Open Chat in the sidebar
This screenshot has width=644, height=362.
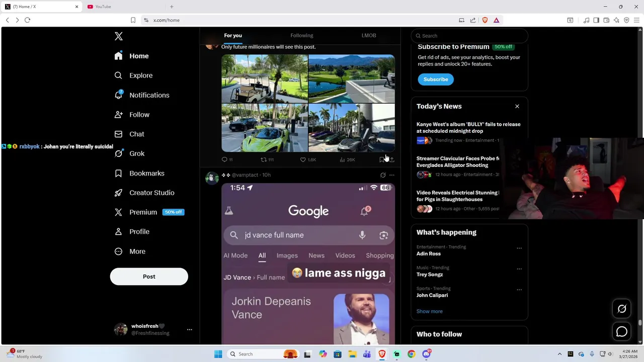[x=129, y=134]
